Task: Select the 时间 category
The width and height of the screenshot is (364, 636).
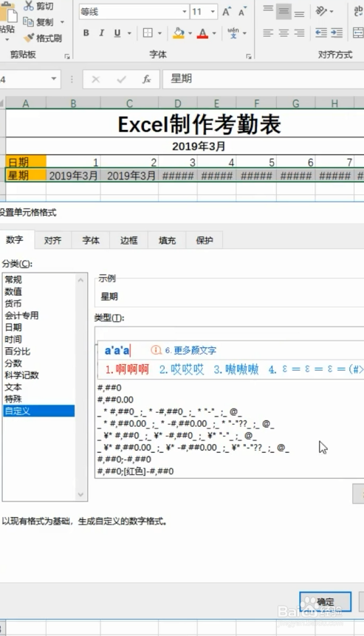Action: 38,339
